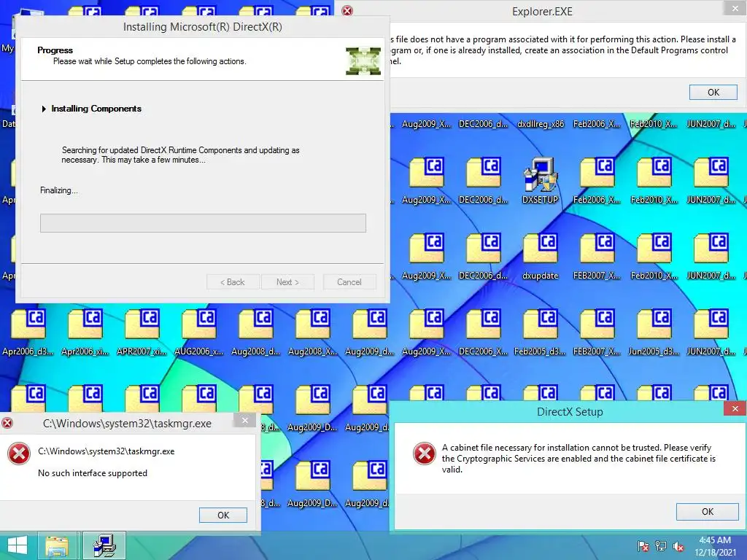Image resolution: width=747 pixels, height=560 pixels.
Task: Click OK in the DirectX Setup dialog
Action: click(x=708, y=511)
